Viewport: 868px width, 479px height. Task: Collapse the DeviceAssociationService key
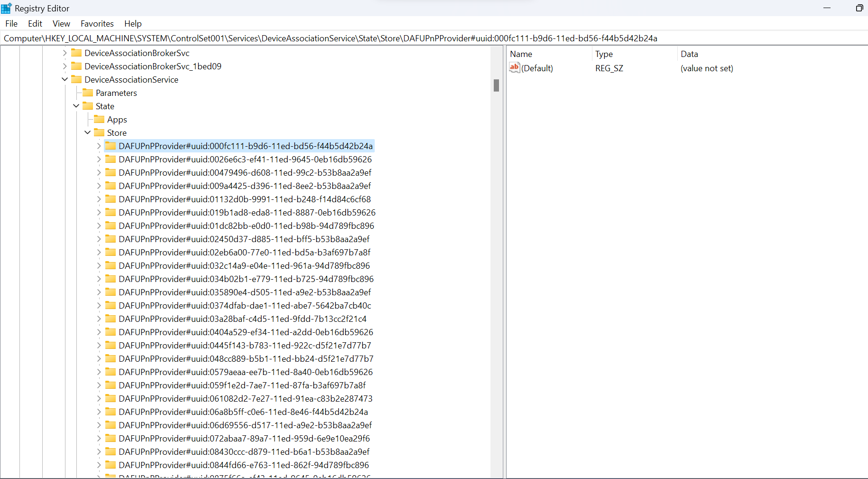(x=65, y=80)
